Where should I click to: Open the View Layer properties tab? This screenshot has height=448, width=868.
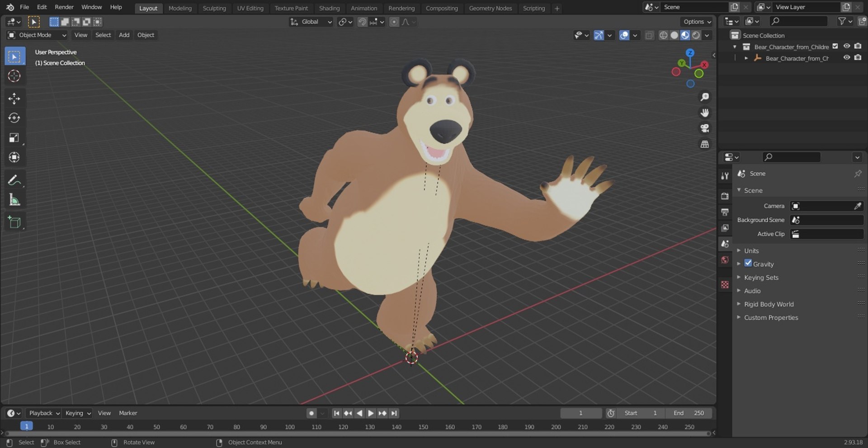pos(725,228)
